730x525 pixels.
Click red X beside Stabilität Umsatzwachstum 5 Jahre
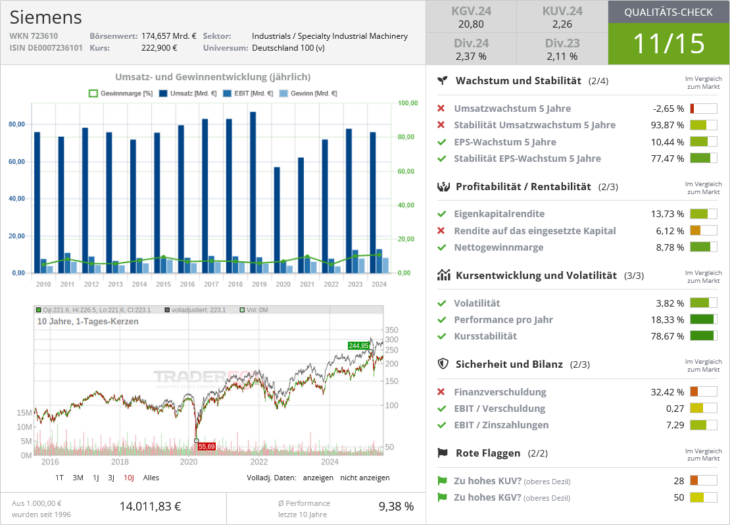(x=441, y=125)
